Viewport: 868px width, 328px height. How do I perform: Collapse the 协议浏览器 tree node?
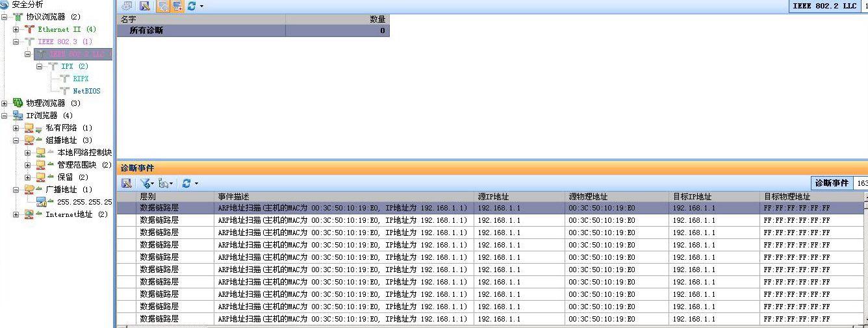[x=5, y=17]
